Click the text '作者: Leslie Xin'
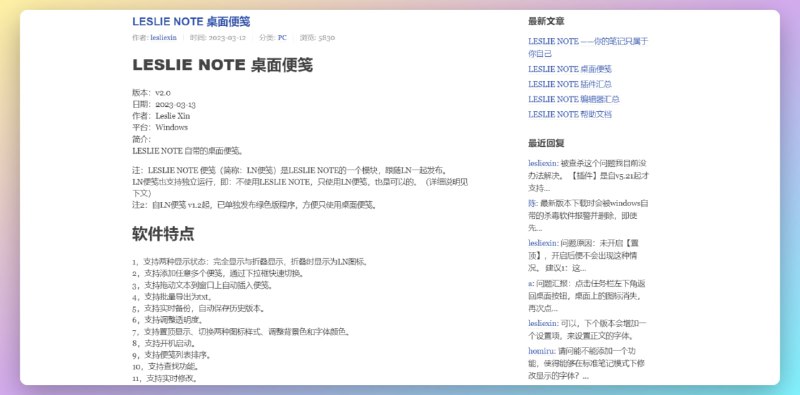 pos(161,116)
